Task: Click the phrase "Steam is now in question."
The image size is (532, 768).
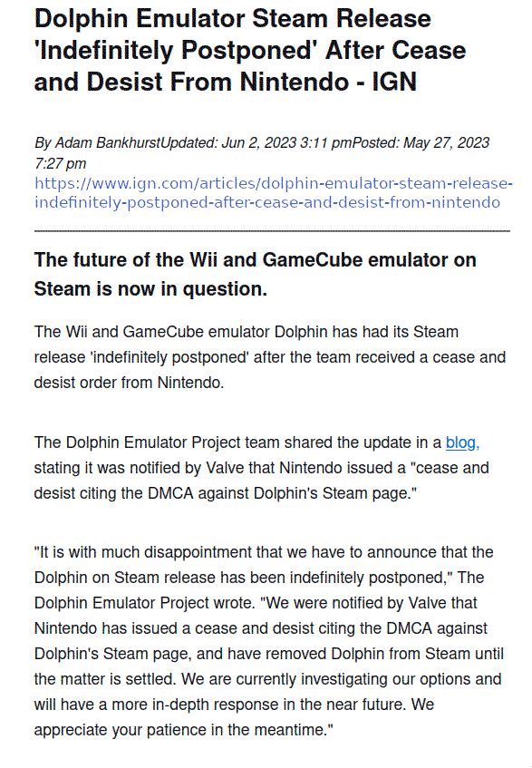Action: click(x=150, y=289)
